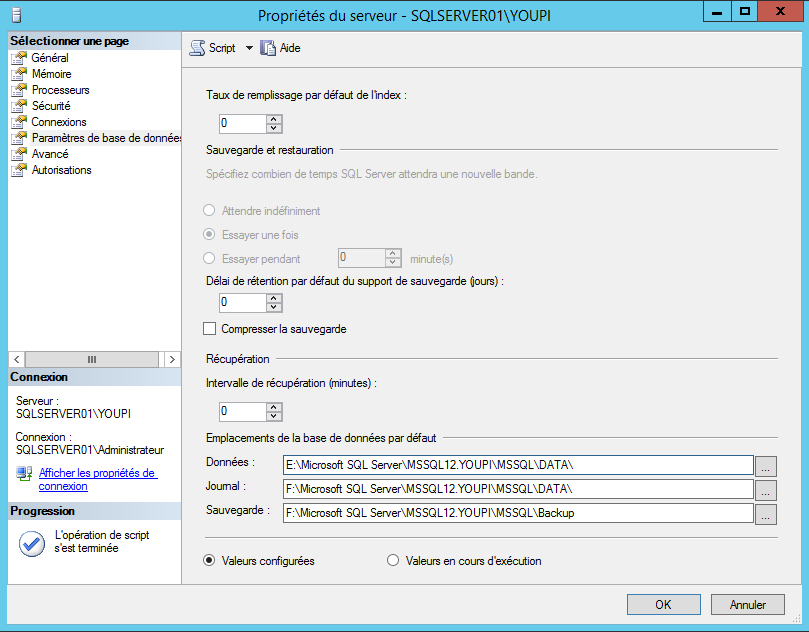
Task: Select Essayer une fois radio button
Action: [x=209, y=235]
